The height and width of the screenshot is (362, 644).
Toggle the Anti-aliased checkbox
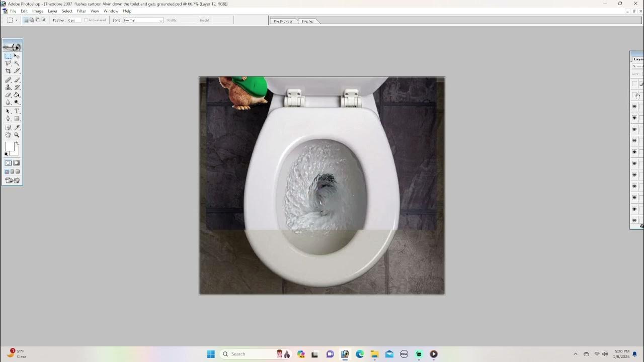tap(86, 20)
